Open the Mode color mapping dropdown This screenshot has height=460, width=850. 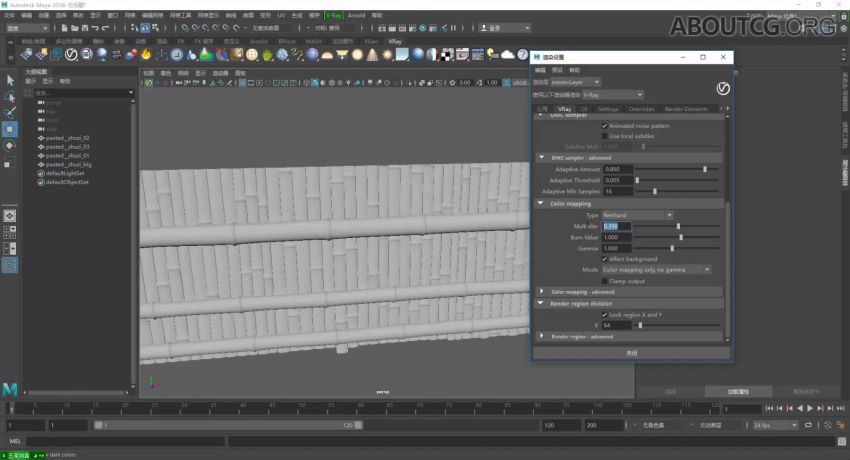656,270
